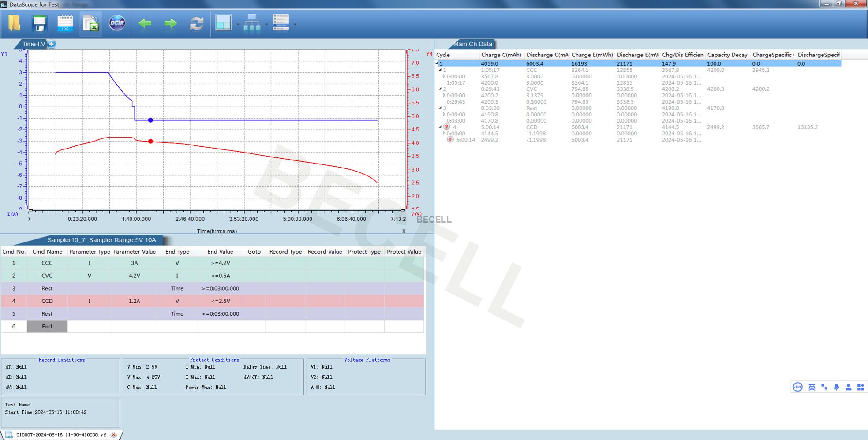Open the layout icon dropdown arrow
Image resolution: width=868 pixels, height=440 pixels.
coord(238,24)
